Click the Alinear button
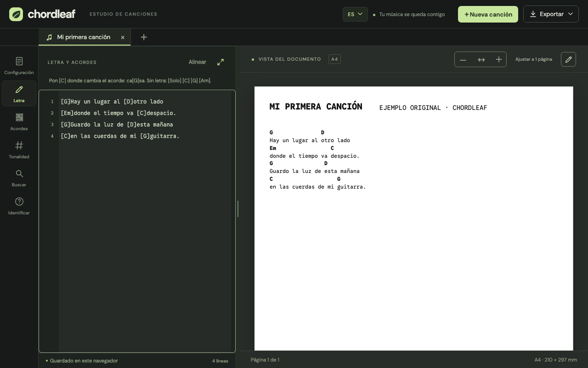The image size is (588, 368). pyautogui.click(x=198, y=62)
